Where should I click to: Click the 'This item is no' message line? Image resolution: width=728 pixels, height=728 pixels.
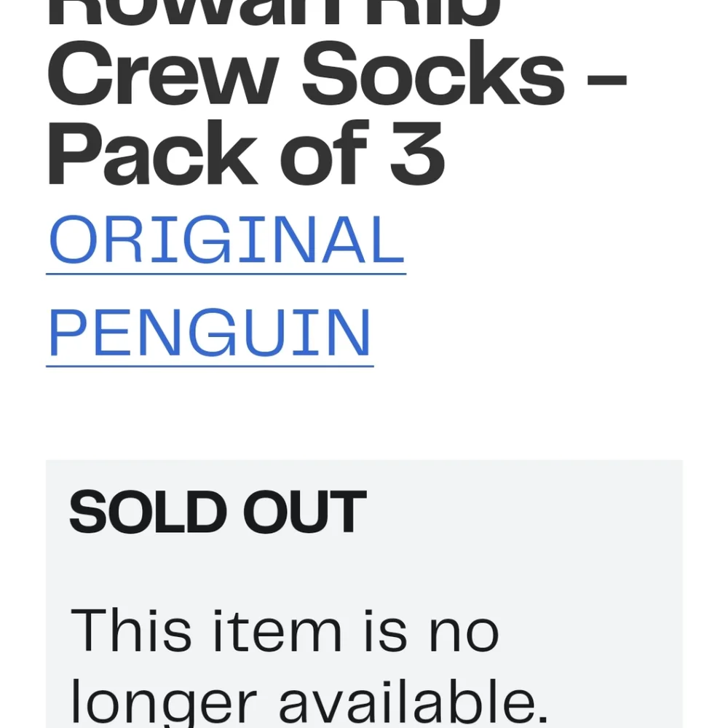pos(285,630)
